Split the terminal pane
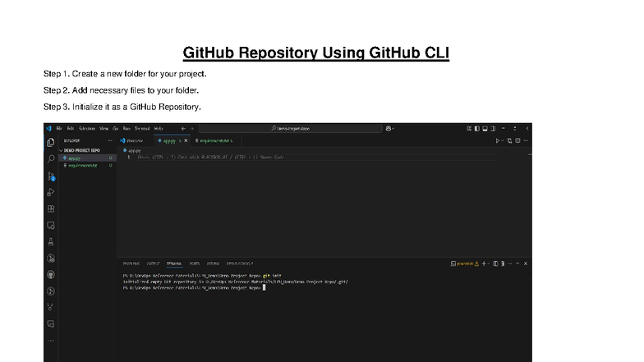 click(x=496, y=264)
